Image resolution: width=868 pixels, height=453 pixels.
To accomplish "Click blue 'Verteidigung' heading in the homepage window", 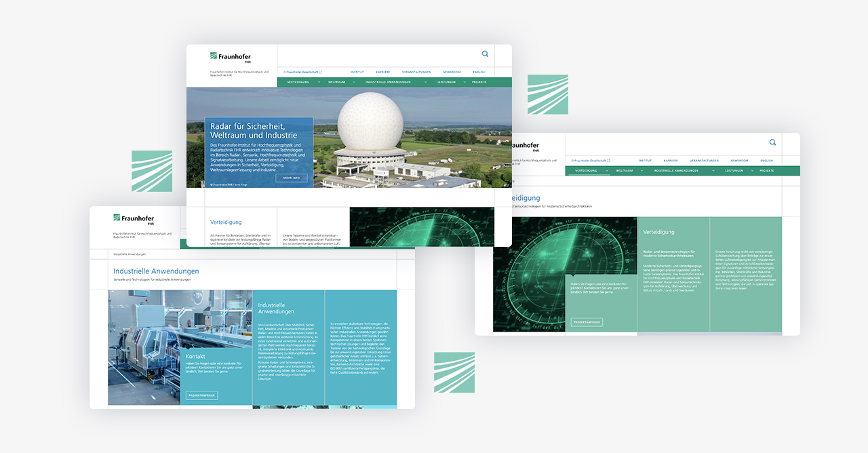I will (x=226, y=222).
